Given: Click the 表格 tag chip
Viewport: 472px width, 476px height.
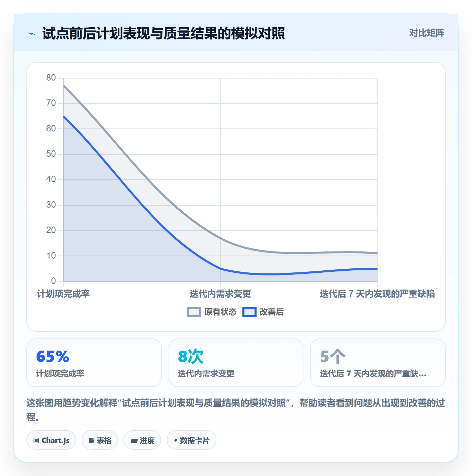Looking at the screenshot, I should tap(100, 440).
